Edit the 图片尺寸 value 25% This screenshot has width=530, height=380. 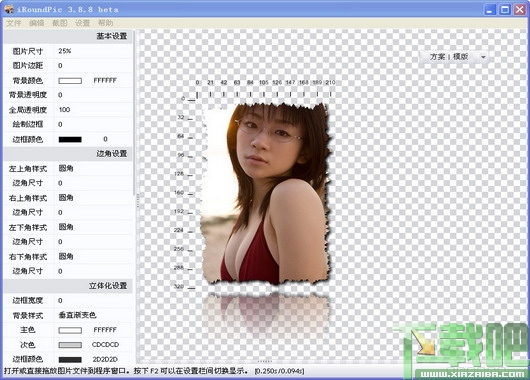(93, 51)
